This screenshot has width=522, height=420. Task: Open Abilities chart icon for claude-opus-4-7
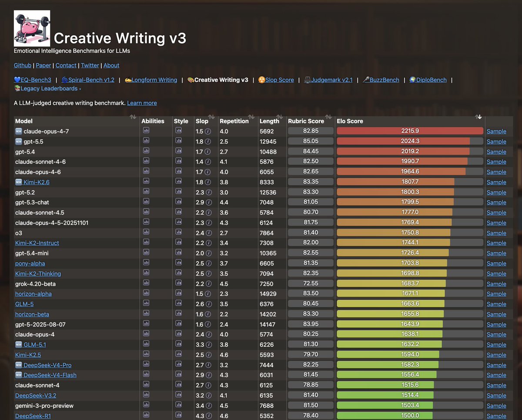click(146, 131)
